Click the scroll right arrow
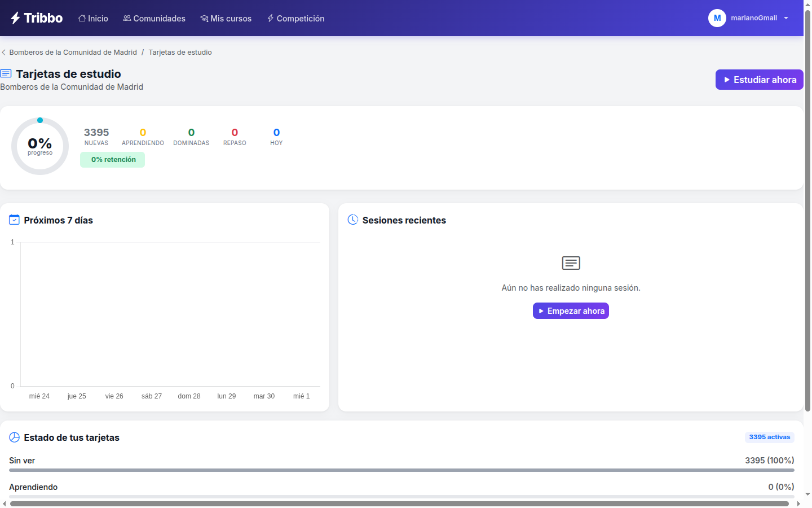The width and height of the screenshot is (812, 508). [x=798, y=503]
